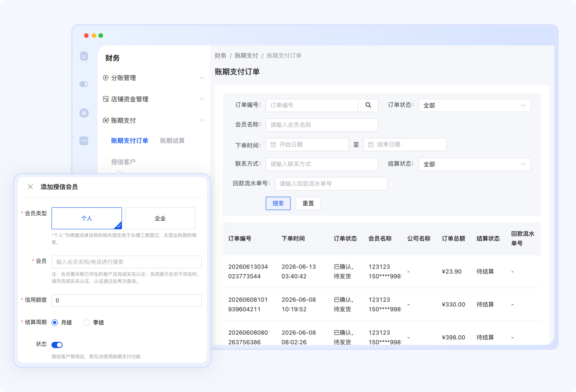Screen dimensions: 576x392
Task: Click the 回款流水单号 input field
Action: click(x=331, y=184)
